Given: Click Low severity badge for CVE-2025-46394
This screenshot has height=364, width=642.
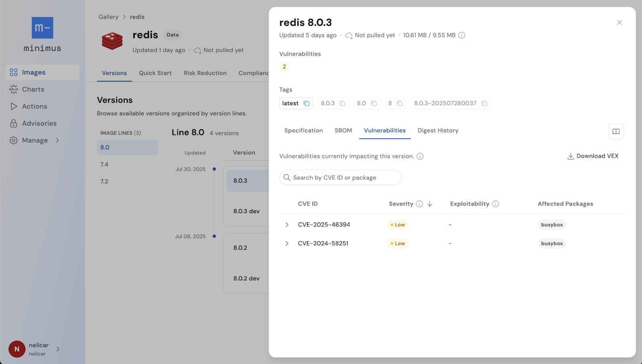Looking at the screenshot, I should pos(398,225).
